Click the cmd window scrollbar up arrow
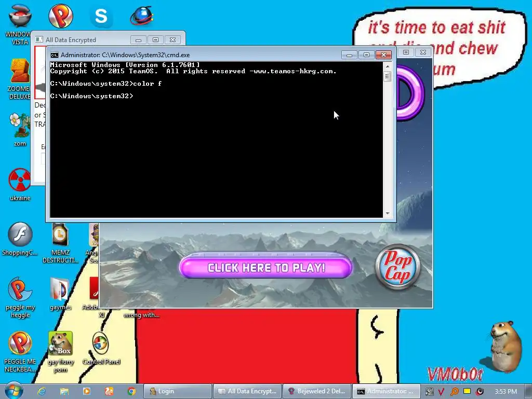 387,66
